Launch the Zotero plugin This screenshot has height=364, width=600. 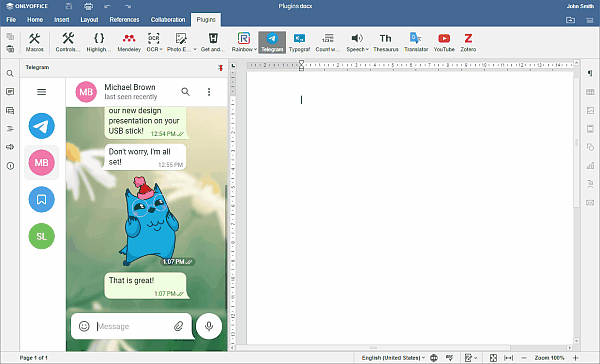pyautogui.click(x=468, y=42)
